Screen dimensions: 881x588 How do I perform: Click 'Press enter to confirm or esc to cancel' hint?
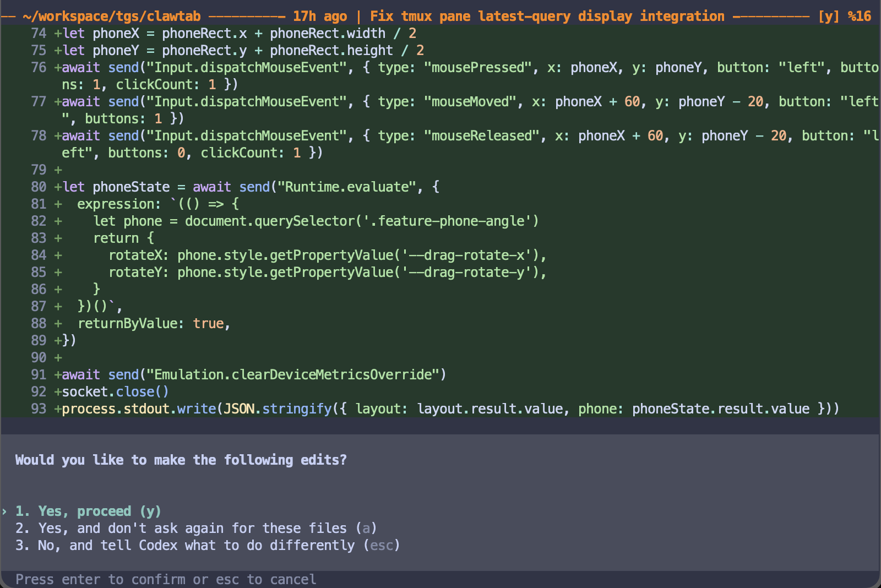[166, 579]
